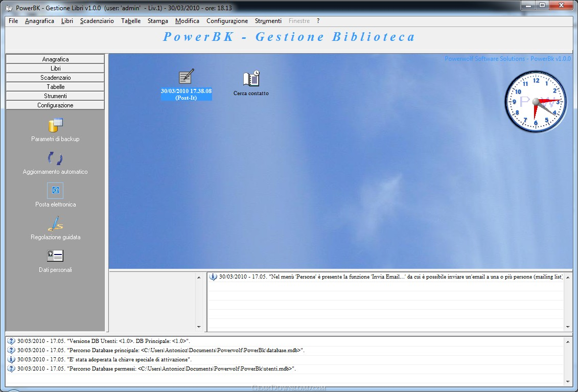The width and height of the screenshot is (578, 392).
Task: Expand the Tabelle sidebar section
Action: [x=55, y=87]
